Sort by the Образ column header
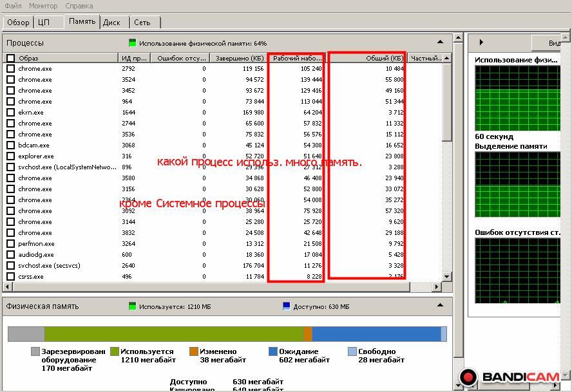572x392 pixels. 68,58
